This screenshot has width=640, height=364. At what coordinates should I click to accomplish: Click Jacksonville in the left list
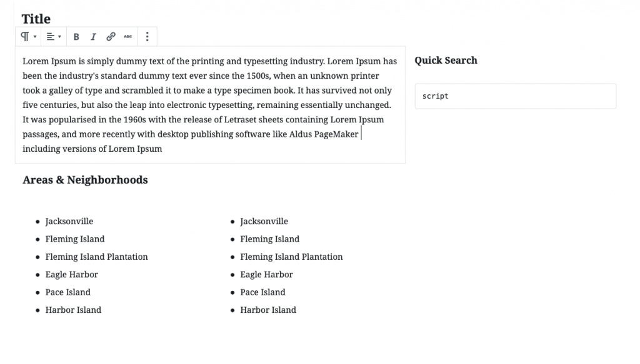click(x=69, y=221)
